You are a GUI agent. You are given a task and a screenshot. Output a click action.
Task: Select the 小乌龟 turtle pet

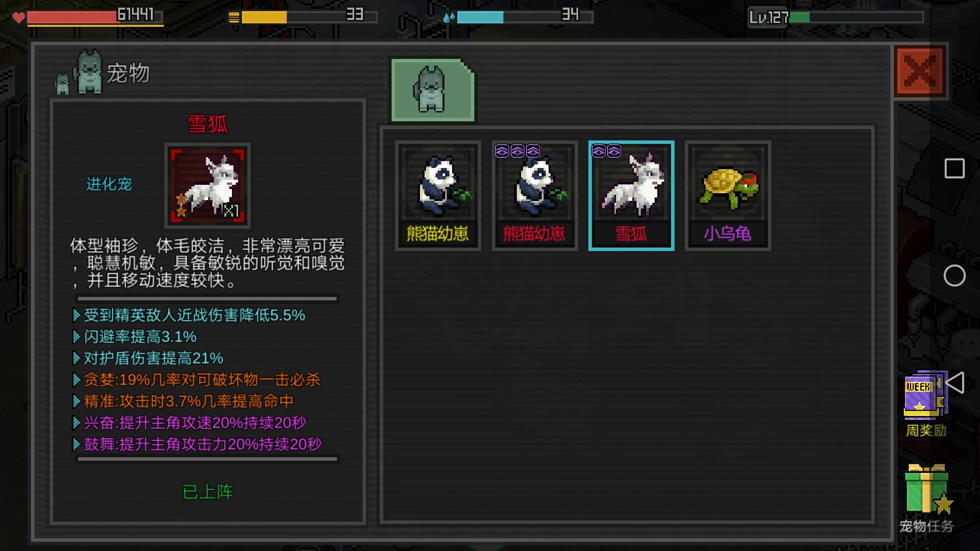tap(728, 196)
